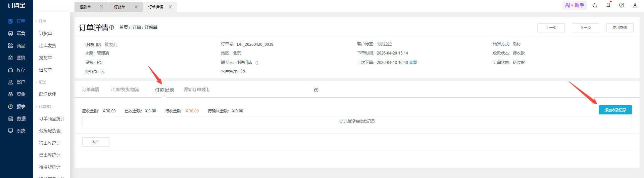Open 退货单 in the submenu

(x=45, y=70)
